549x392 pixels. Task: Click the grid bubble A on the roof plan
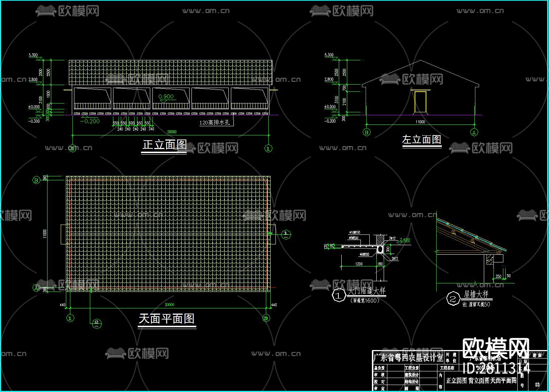pyautogui.click(x=36, y=287)
